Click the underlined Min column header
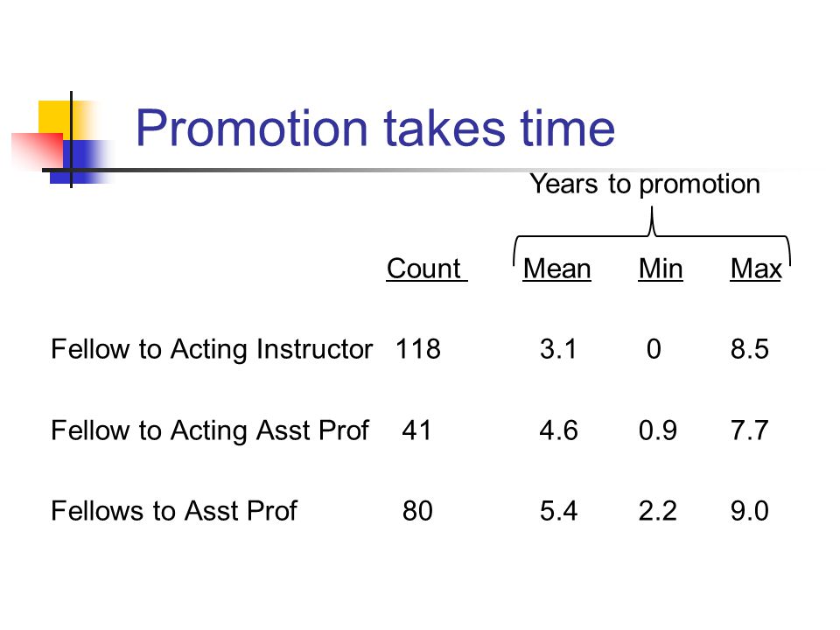840x630 pixels. tap(661, 269)
